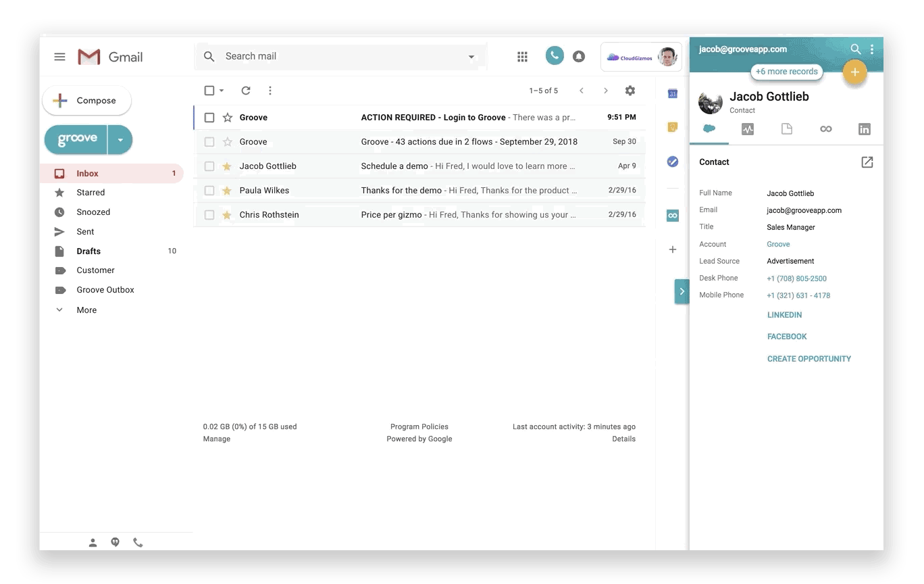Switch to the Salesforce cloud tab

(x=709, y=129)
